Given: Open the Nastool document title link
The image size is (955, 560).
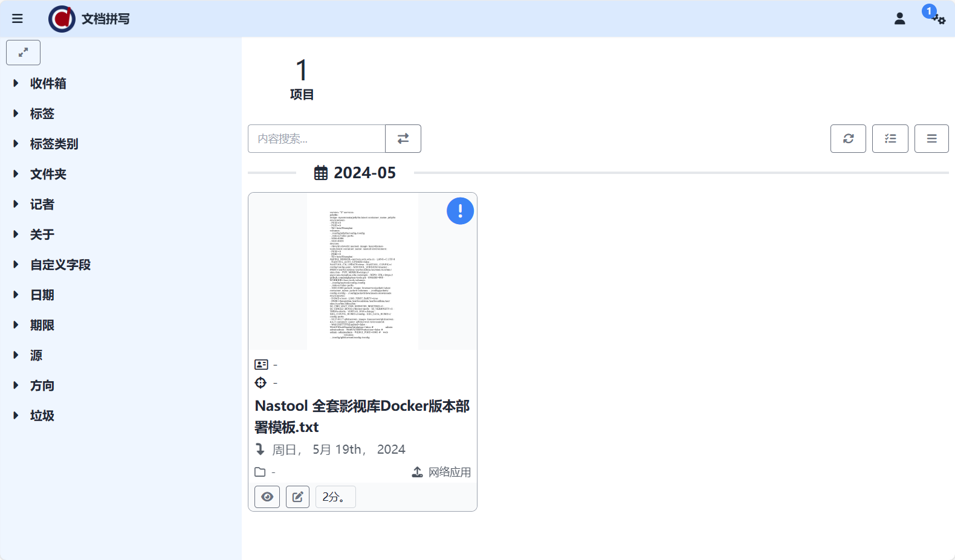Looking at the screenshot, I should tap(361, 416).
